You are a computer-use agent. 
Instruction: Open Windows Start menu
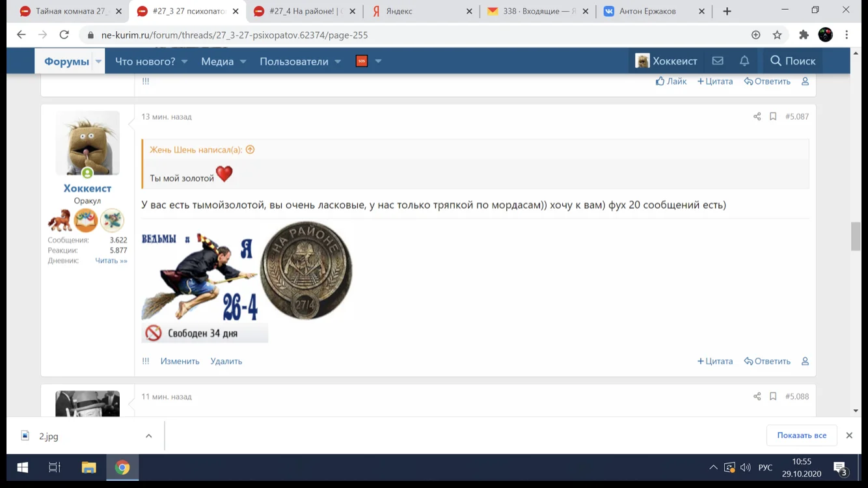point(22,467)
